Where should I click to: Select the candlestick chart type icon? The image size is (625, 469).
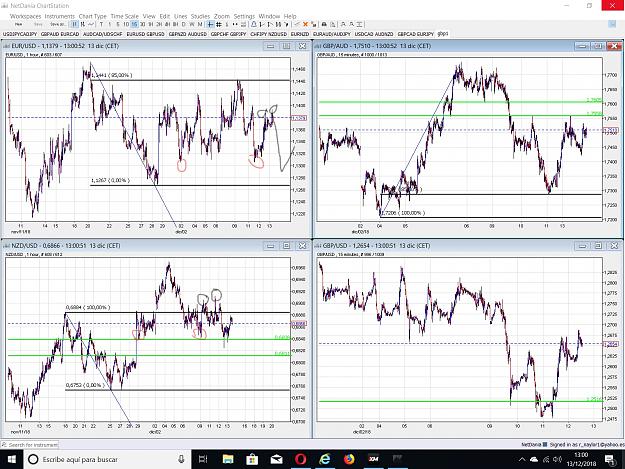pyautogui.click(x=83, y=24)
